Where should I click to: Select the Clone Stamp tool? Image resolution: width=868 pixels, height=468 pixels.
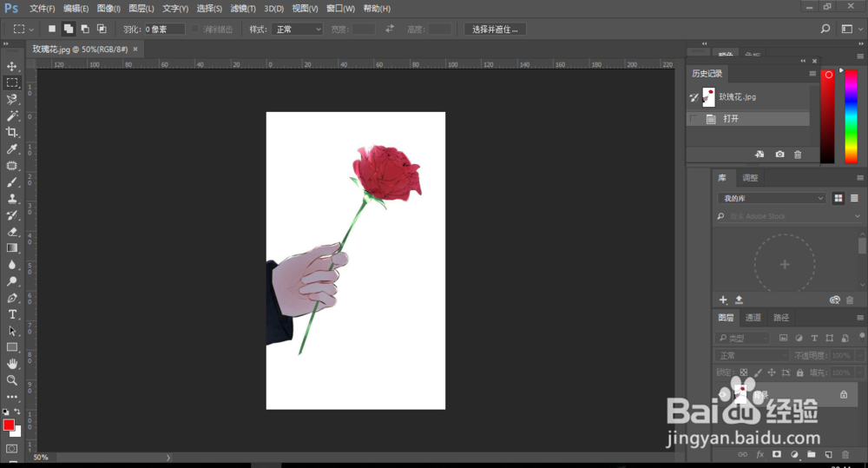coord(11,198)
